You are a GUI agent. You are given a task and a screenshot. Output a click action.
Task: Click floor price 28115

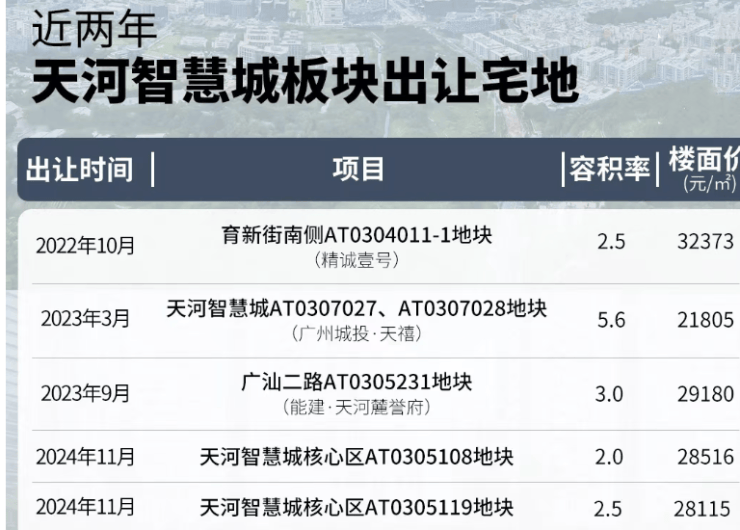702,509
